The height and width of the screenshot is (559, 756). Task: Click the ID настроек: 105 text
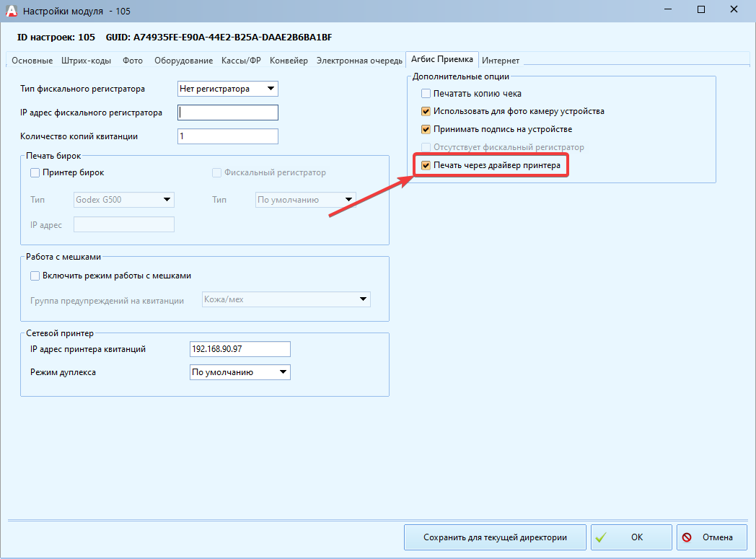(56, 37)
